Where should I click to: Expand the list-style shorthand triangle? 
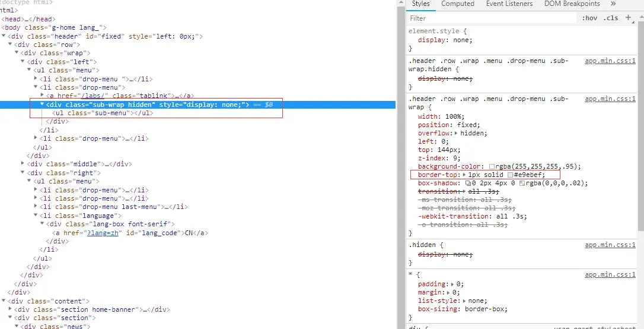465,301
